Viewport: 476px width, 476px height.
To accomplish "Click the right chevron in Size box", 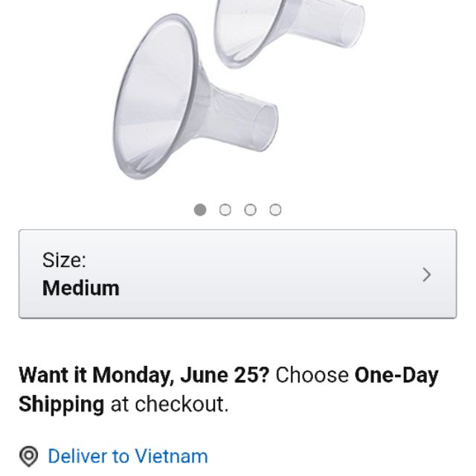I will click(426, 274).
